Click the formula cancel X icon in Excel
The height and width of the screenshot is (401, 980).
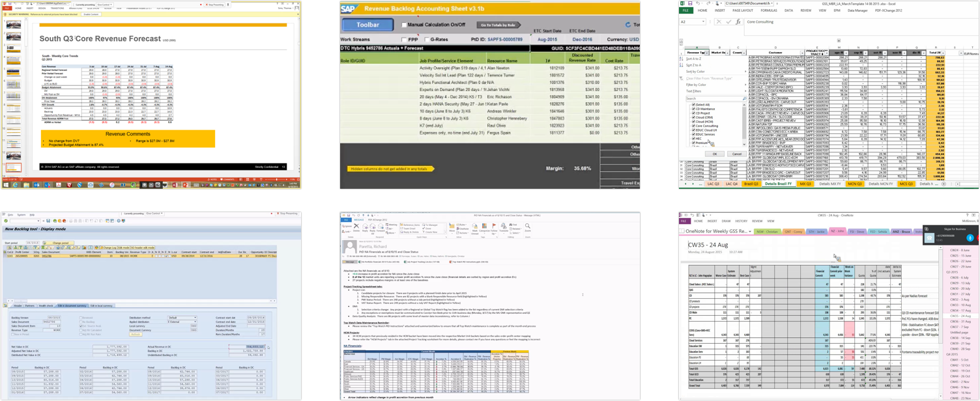pos(719,22)
